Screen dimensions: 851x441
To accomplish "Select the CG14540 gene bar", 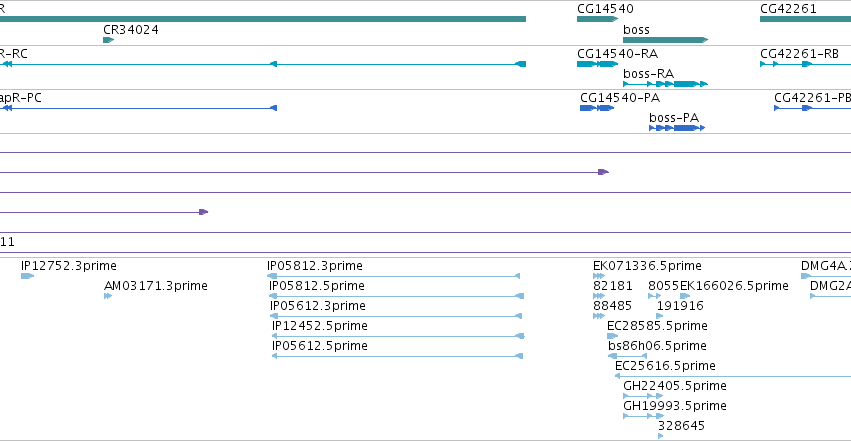I will pyautogui.click(x=597, y=19).
